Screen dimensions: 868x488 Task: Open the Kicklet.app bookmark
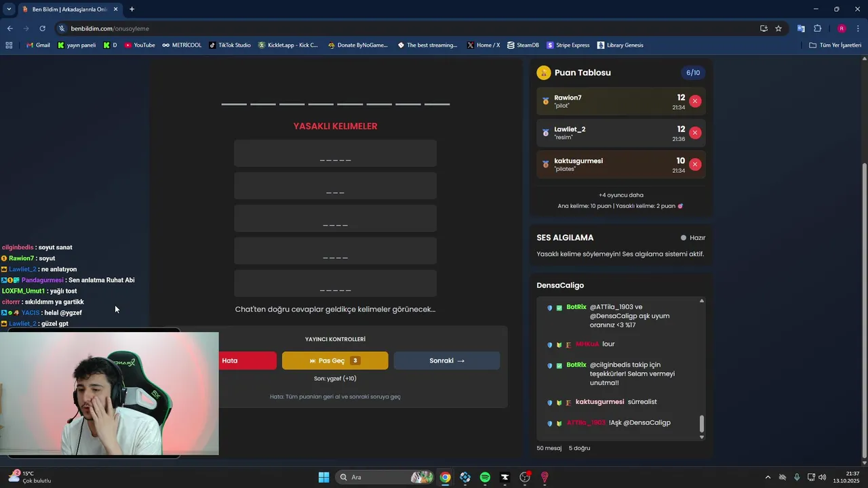coord(288,45)
